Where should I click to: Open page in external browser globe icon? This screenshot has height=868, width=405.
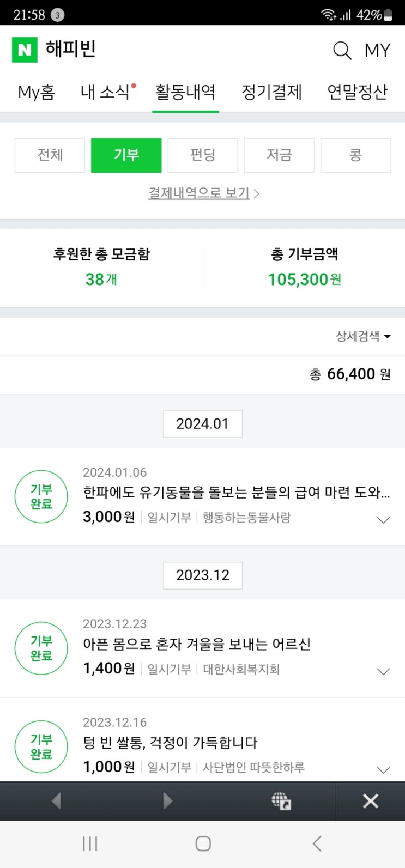[281, 800]
